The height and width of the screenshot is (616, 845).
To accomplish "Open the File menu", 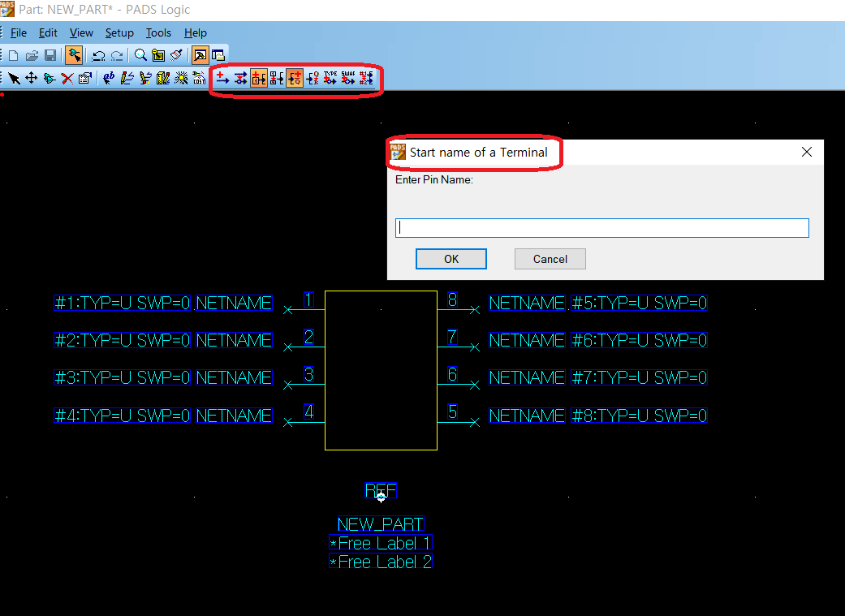I will [x=19, y=33].
